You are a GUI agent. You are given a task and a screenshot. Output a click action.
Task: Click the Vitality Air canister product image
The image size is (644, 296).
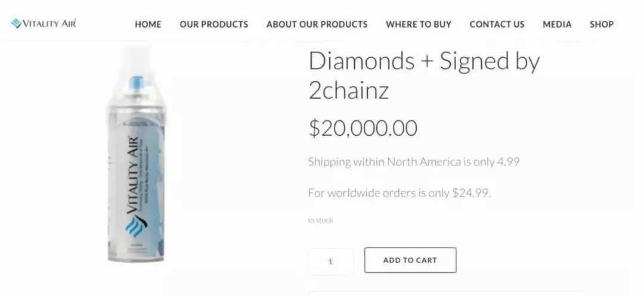coord(136,179)
